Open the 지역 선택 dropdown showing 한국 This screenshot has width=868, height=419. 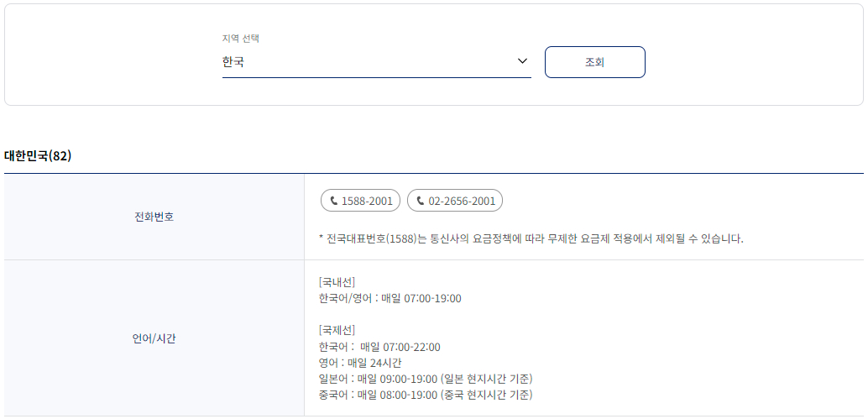(376, 62)
